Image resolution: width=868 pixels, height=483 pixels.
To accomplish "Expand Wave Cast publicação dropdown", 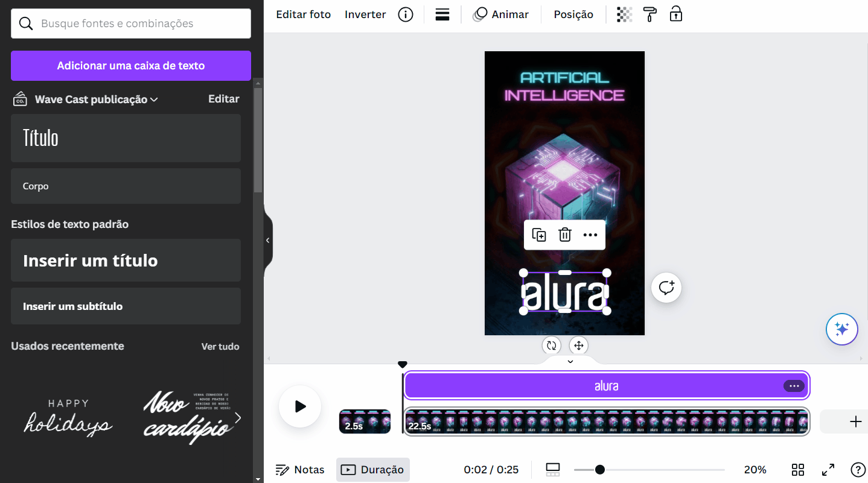I will click(97, 99).
